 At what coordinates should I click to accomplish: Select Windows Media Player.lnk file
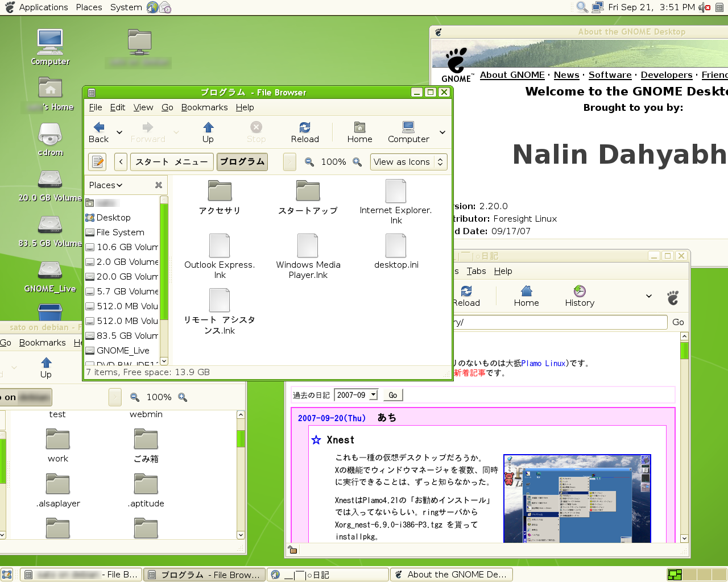[x=308, y=246]
